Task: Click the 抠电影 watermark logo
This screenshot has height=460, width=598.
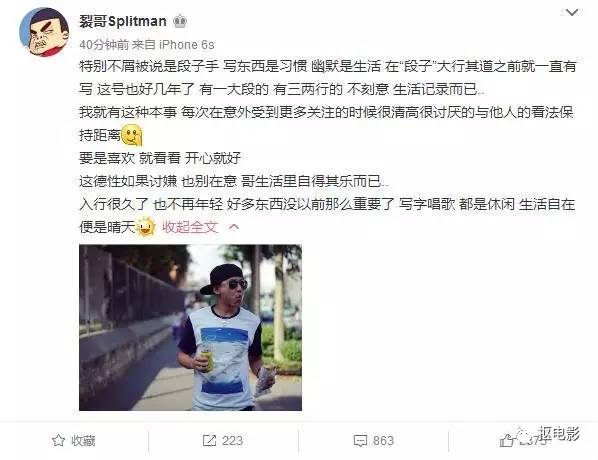Action: (x=549, y=434)
